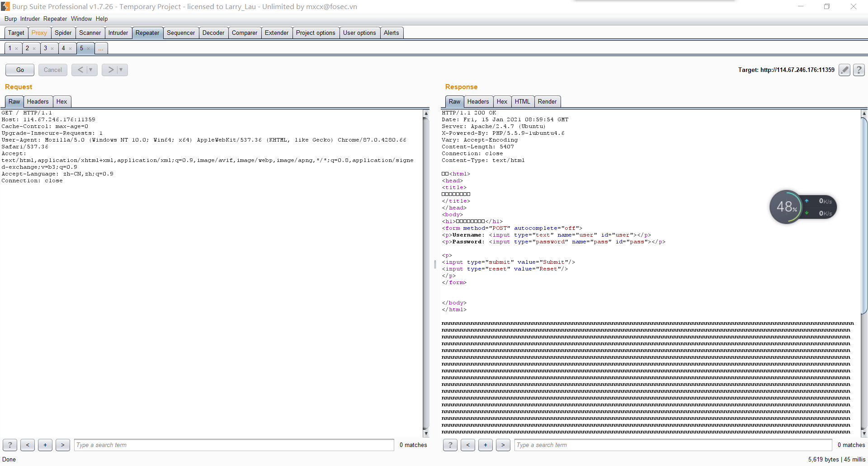Add new Repeater tab with ellipsis tab
The height and width of the screenshot is (466, 868).
[x=101, y=48]
